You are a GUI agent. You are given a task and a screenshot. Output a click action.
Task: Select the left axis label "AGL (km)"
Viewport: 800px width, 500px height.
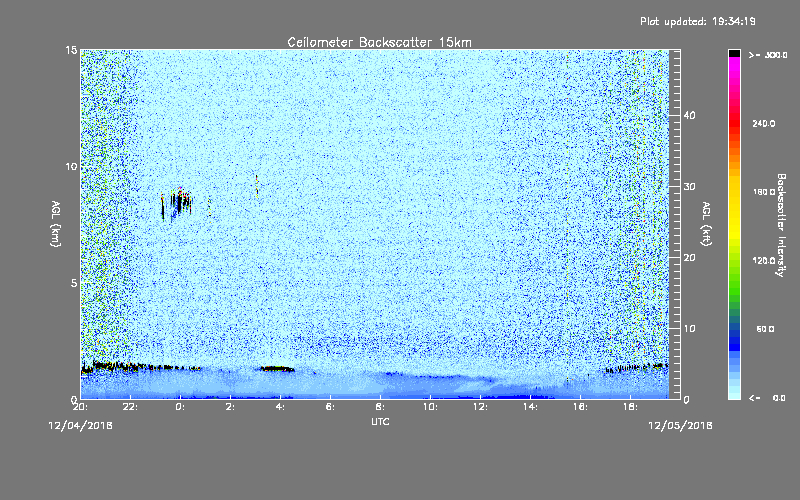56,223
